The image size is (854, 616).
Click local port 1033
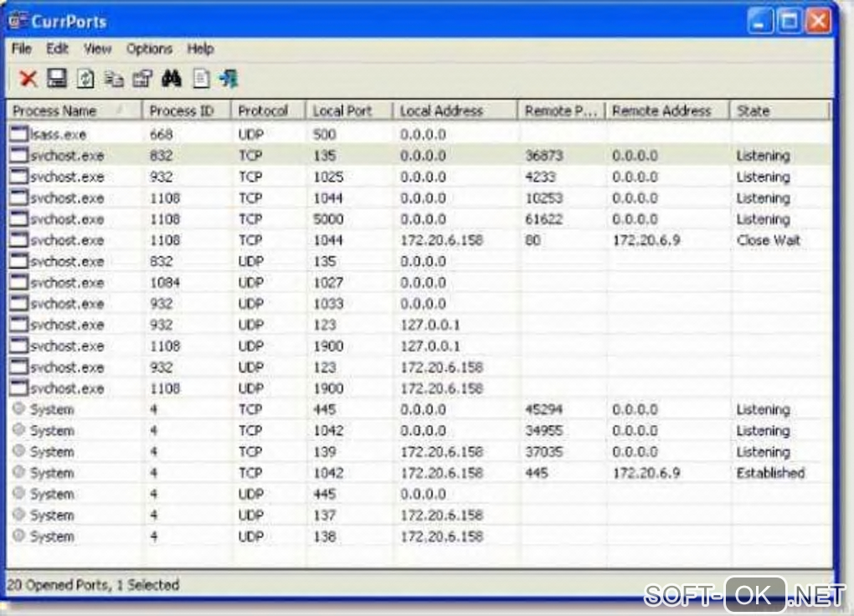click(x=328, y=303)
